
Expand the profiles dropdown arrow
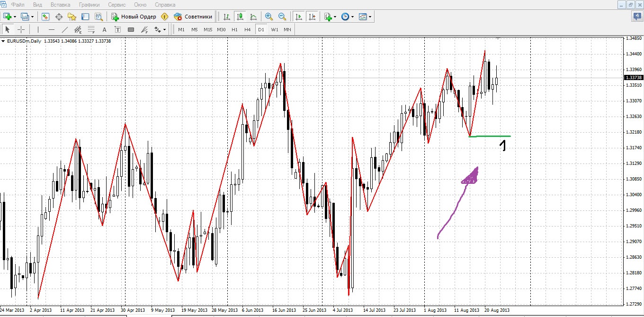pyautogui.click(x=32, y=17)
